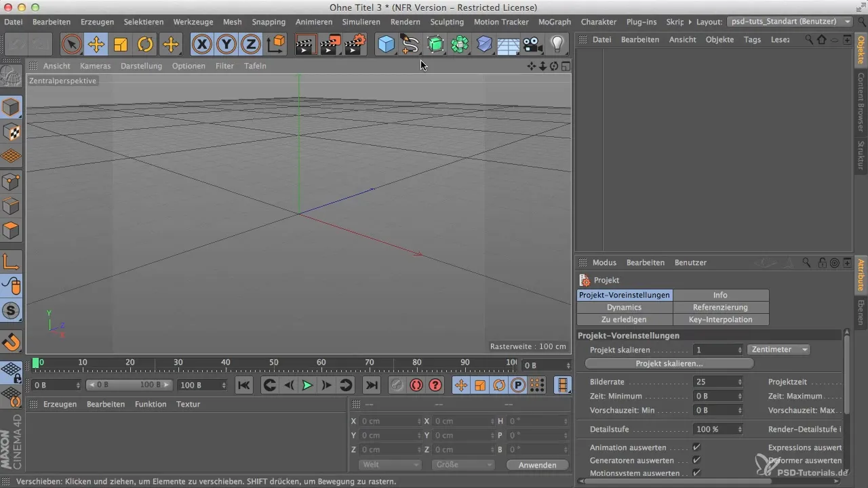This screenshot has height=488, width=868.
Task: Toggle X axis lock
Action: click(x=201, y=45)
